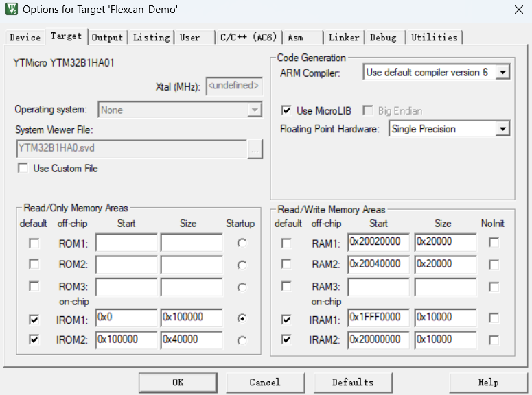
Task: Check the RAM1 default checkbox
Action: coord(286,243)
